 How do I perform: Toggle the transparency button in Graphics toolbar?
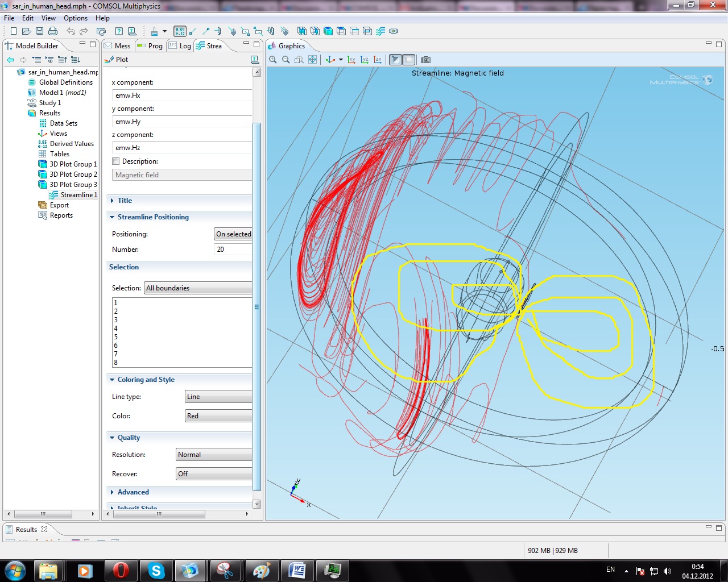click(x=408, y=60)
